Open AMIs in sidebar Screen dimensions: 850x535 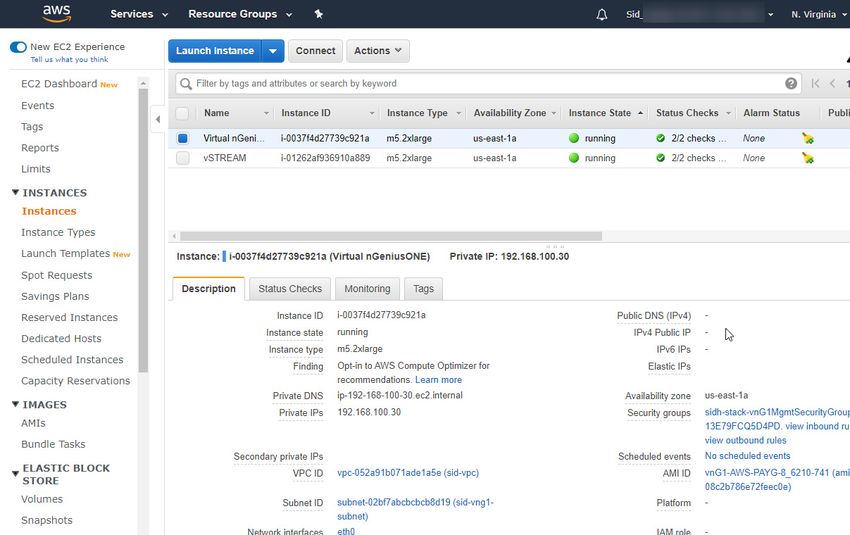pyautogui.click(x=33, y=423)
